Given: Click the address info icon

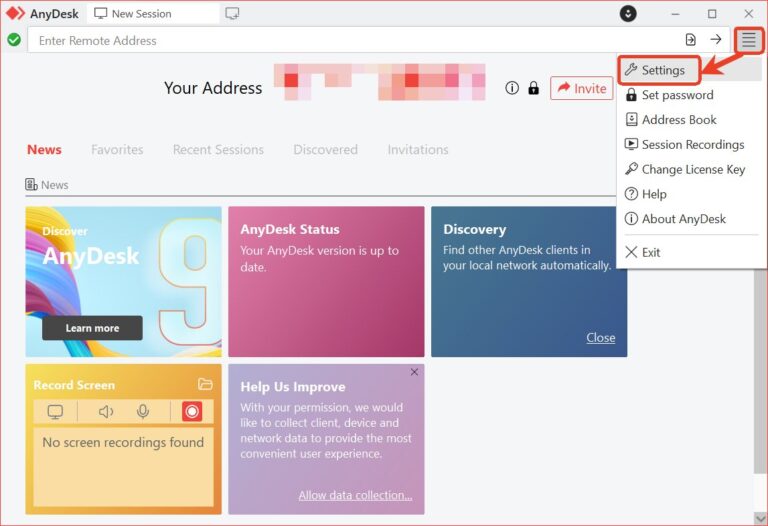Looking at the screenshot, I should click(512, 88).
